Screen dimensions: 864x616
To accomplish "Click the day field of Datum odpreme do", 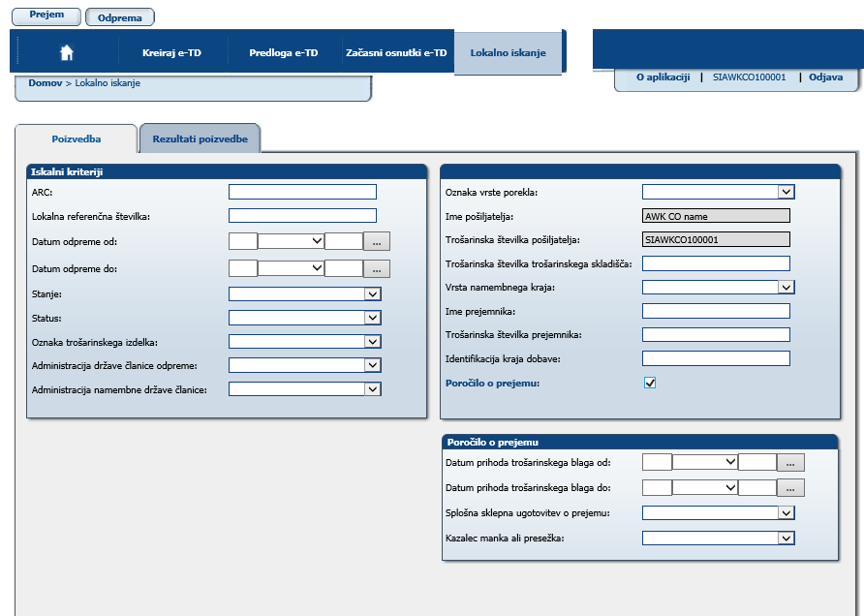I will click(x=243, y=268).
